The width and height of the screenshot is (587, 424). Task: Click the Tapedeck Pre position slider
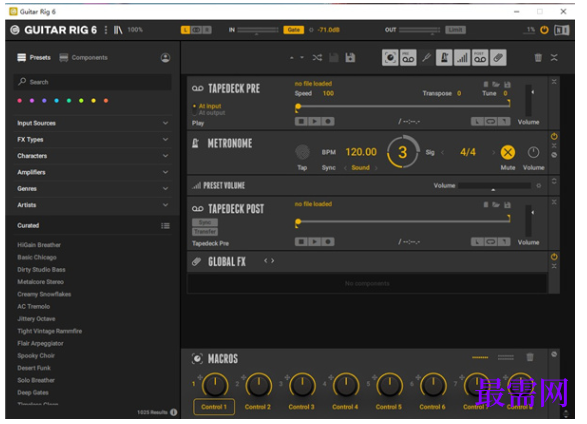pyautogui.click(x=404, y=106)
